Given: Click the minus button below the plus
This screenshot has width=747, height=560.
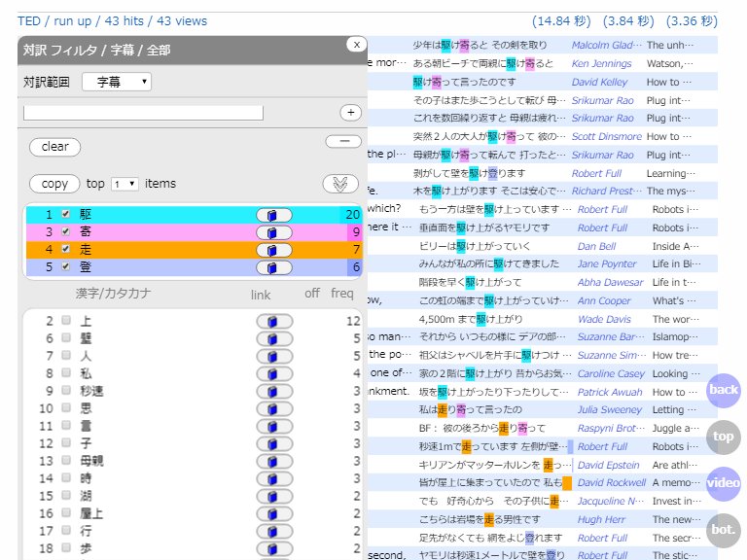Looking at the screenshot, I should tap(342, 142).
